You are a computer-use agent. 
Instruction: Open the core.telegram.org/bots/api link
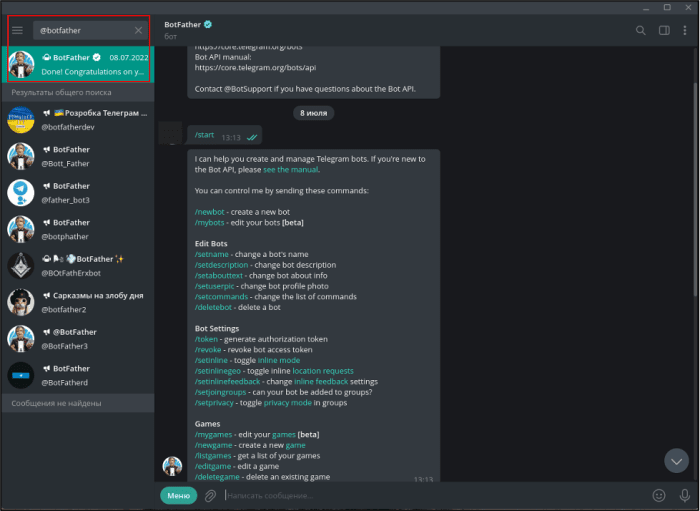point(255,68)
